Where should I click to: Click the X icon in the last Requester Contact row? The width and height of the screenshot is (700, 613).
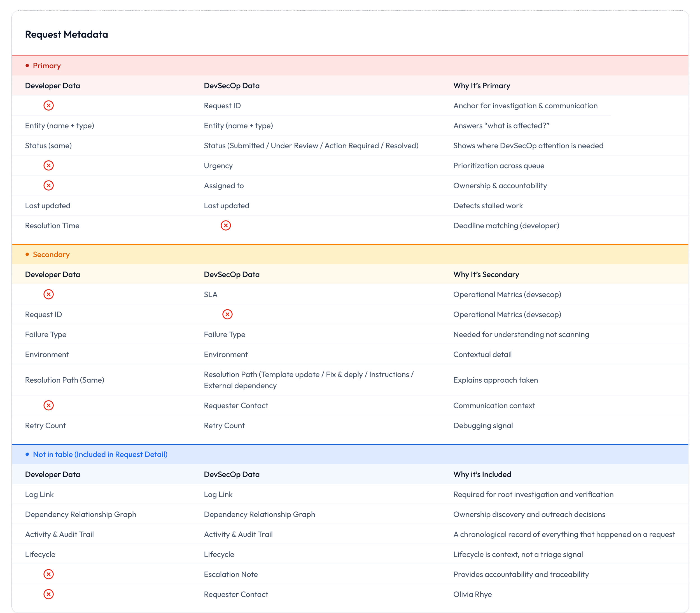click(49, 594)
